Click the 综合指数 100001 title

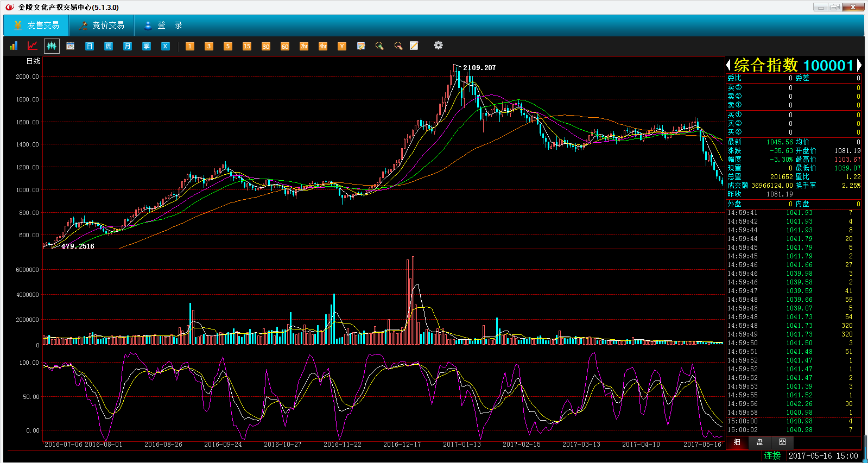tap(794, 66)
